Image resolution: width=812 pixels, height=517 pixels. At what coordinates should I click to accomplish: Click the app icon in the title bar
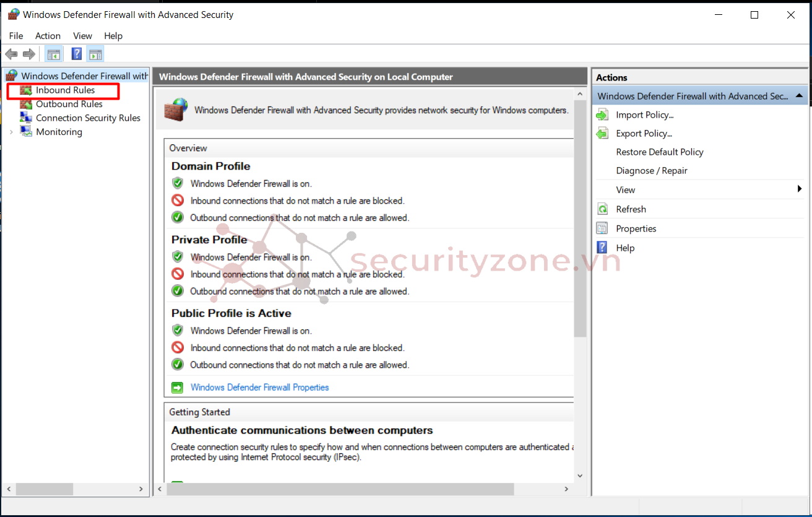[14, 14]
